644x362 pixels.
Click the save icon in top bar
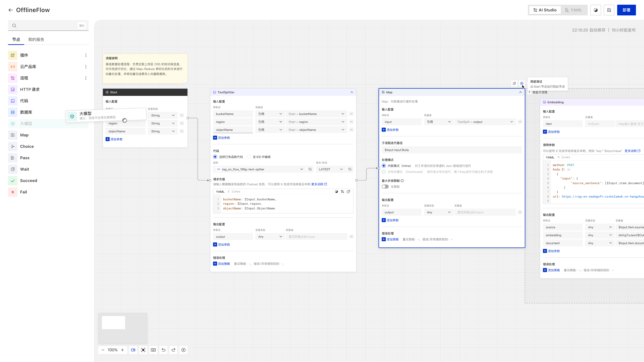click(609, 10)
